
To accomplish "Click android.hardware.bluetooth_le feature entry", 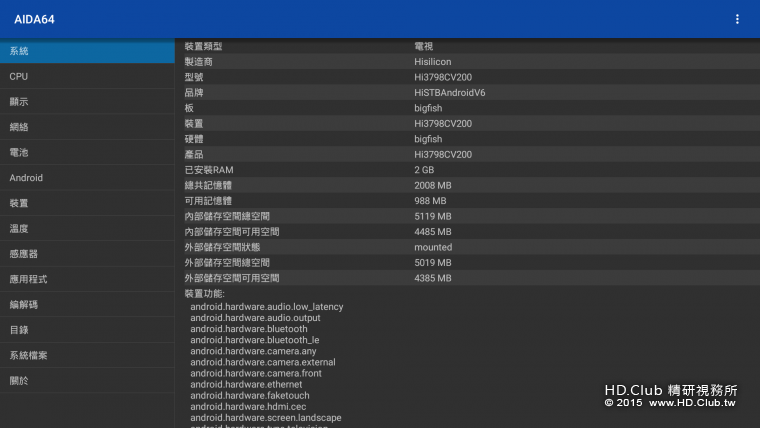I will coord(254,340).
